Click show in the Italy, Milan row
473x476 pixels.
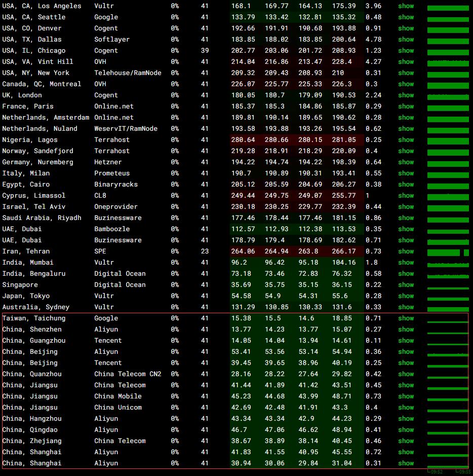point(406,173)
